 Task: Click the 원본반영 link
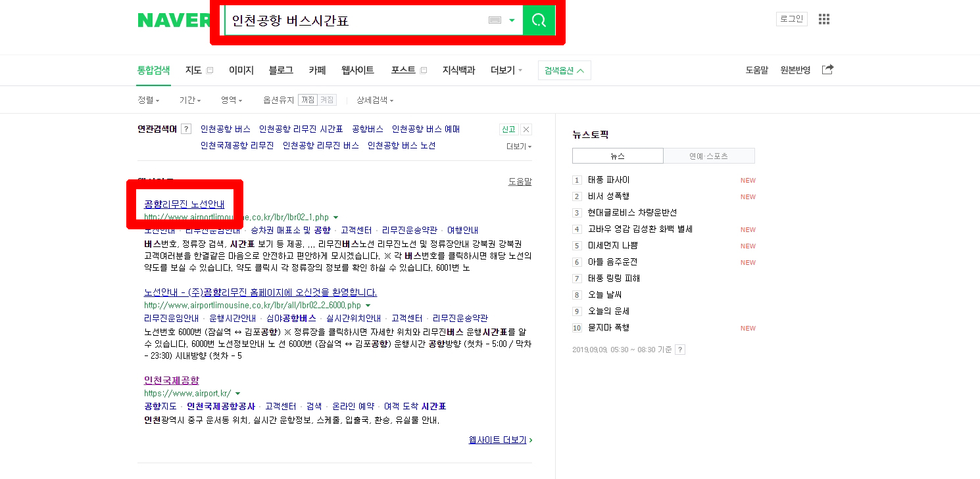(x=795, y=70)
